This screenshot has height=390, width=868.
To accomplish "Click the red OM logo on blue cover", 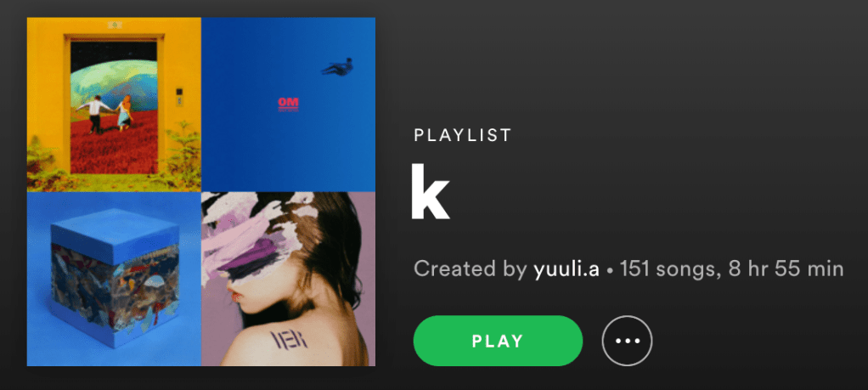I will coord(289,105).
